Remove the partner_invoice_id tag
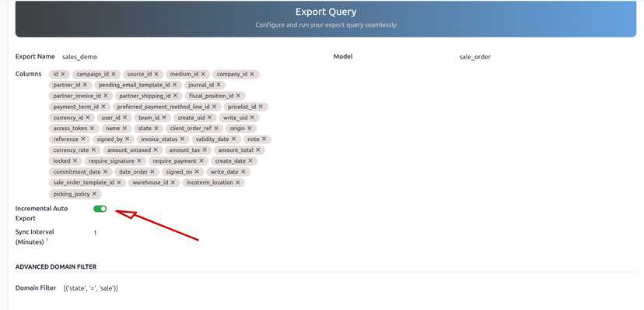Image resolution: width=644 pixels, height=310 pixels. [x=106, y=95]
